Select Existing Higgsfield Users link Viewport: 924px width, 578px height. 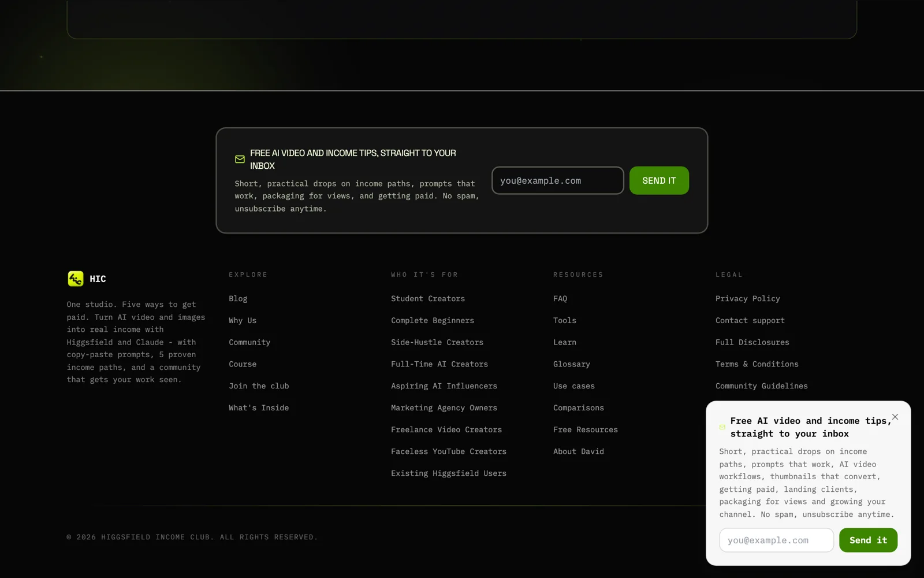(449, 473)
